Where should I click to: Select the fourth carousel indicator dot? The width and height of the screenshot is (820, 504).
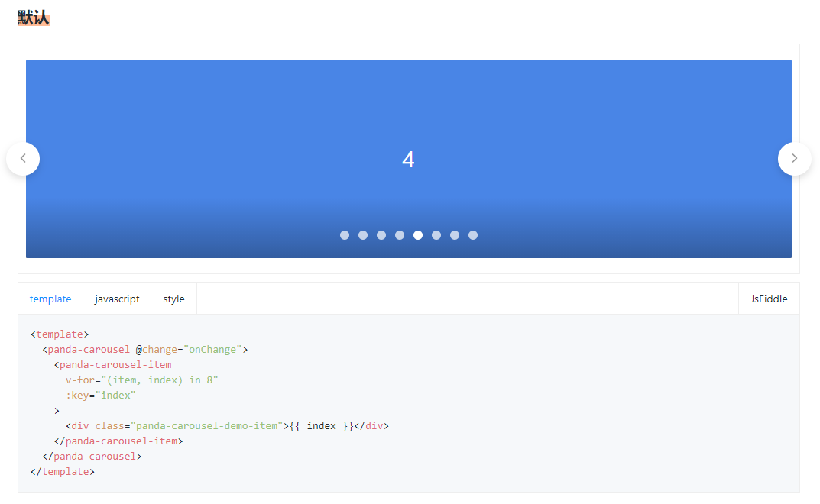[x=400, y=235]
